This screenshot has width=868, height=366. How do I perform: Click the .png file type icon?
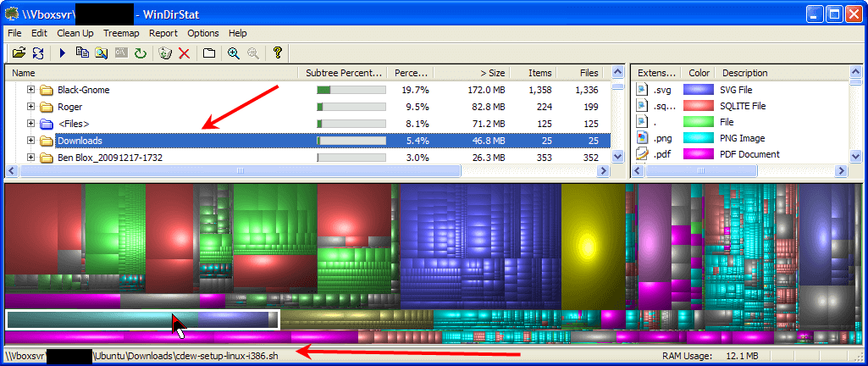pos(642,138)
